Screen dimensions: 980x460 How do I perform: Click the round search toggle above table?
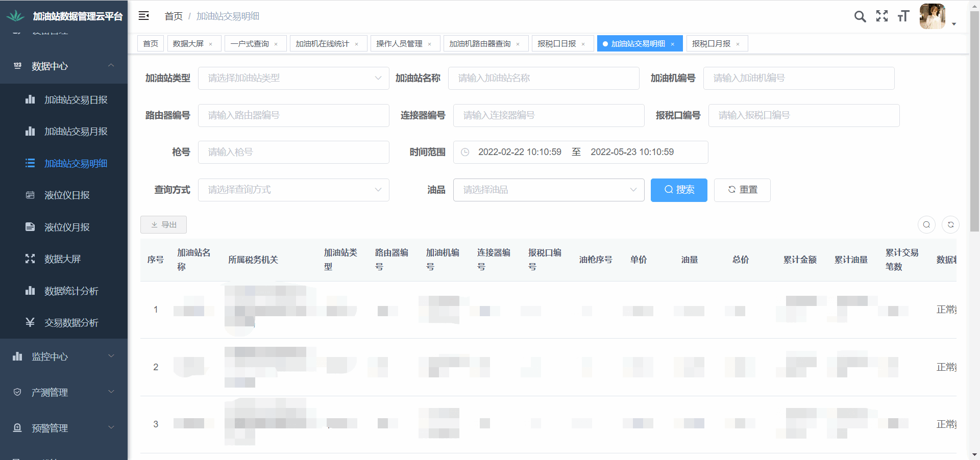(x=926, y=225)
